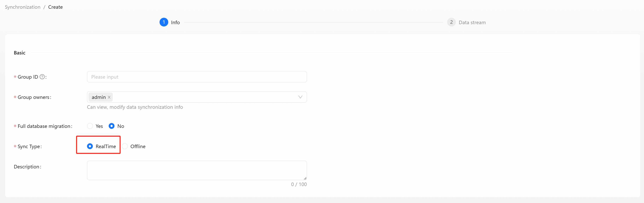Click the Create breadcrumb item

(55, 7)
